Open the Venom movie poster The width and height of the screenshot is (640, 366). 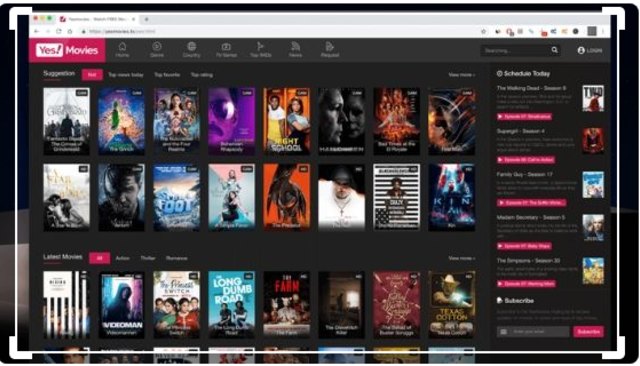pyautogui.click(x=121, y=197)
